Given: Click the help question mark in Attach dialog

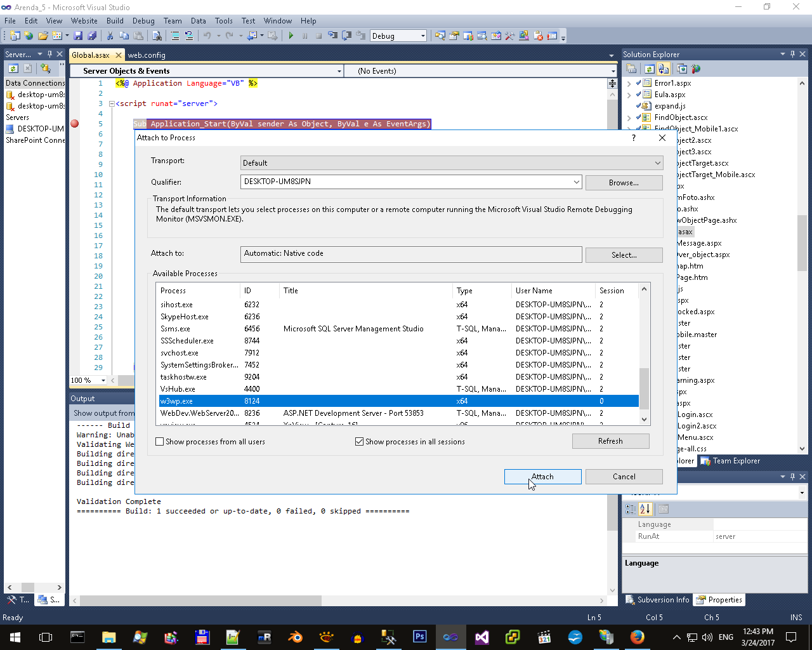Looking at the screenshot, I should tap(633, 138).
